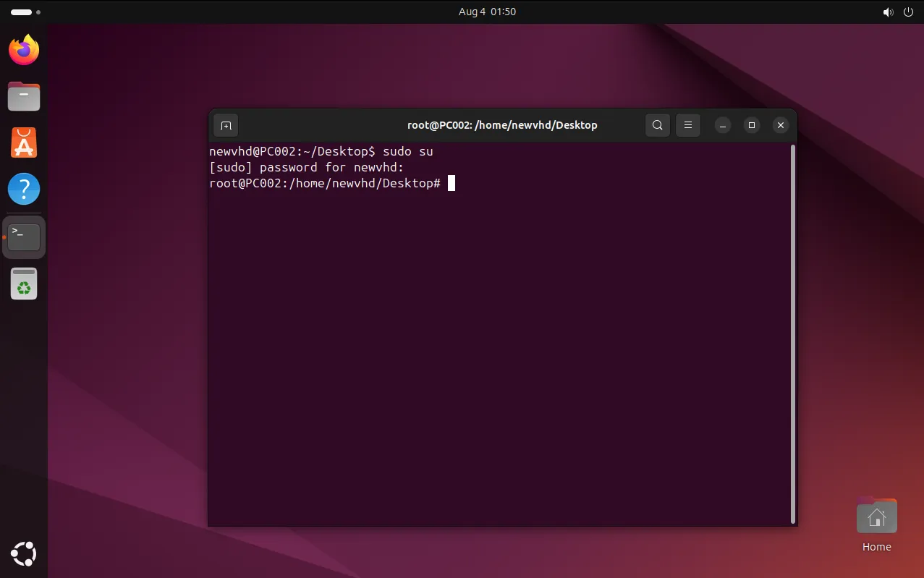This screenshot has height=578, width=924.
Task: Click the volume speaker icon in top bar
Action: click(888, 12)
